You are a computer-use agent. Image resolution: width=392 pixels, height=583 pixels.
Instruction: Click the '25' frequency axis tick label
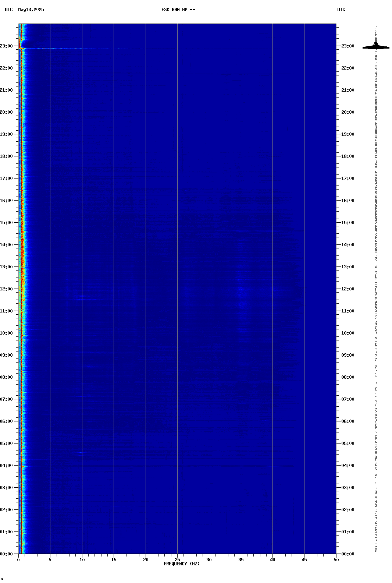click(x=177, y=560)
